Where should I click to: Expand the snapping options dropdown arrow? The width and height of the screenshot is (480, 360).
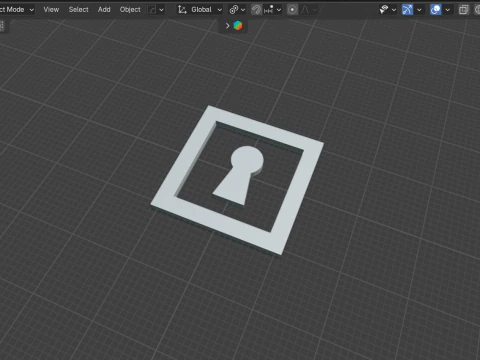tap(279, 10)
